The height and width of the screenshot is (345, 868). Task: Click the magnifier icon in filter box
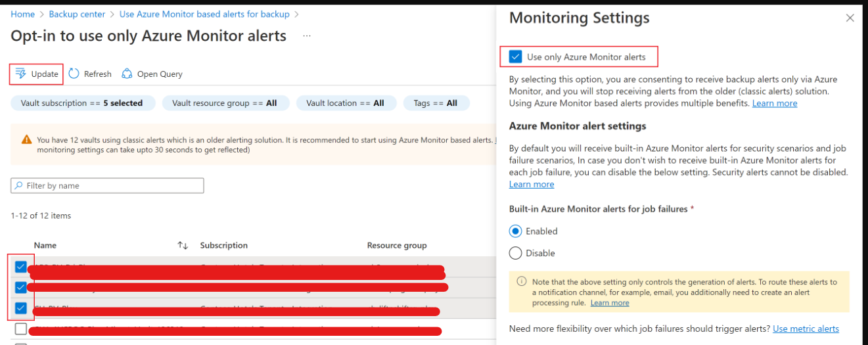pyautogui.click(x=18, y=185)
